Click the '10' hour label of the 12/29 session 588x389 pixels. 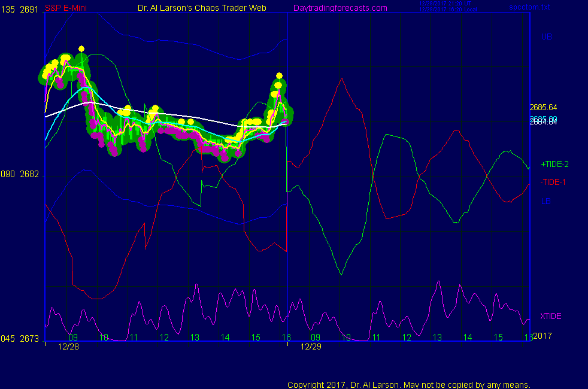pos(346,338)
